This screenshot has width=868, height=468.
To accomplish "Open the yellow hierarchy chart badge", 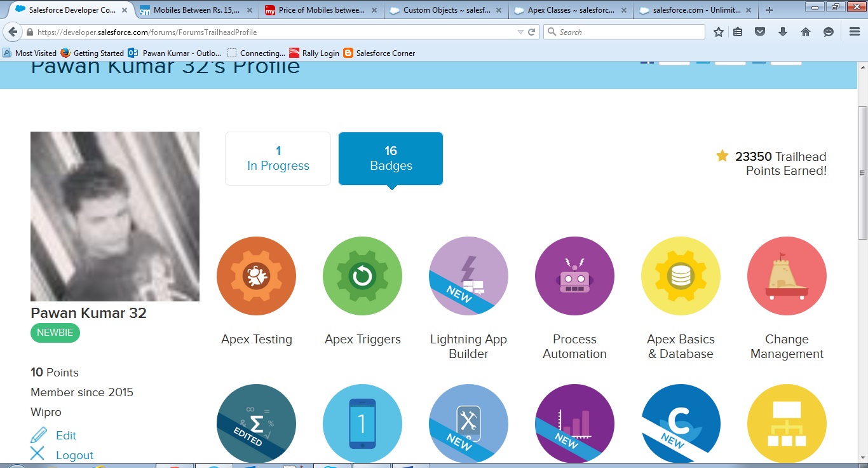I will click(787, 423).
